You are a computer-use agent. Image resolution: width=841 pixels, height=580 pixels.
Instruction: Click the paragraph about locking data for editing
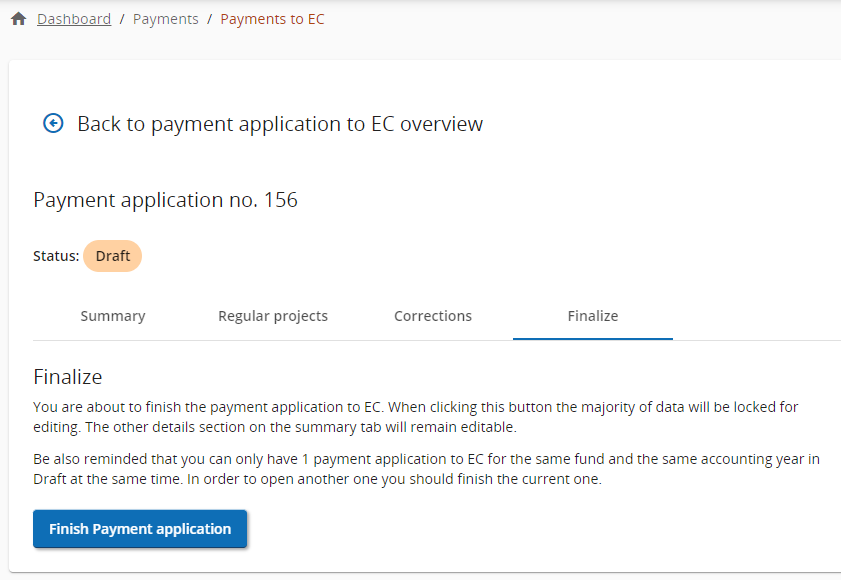click(416, 417)
